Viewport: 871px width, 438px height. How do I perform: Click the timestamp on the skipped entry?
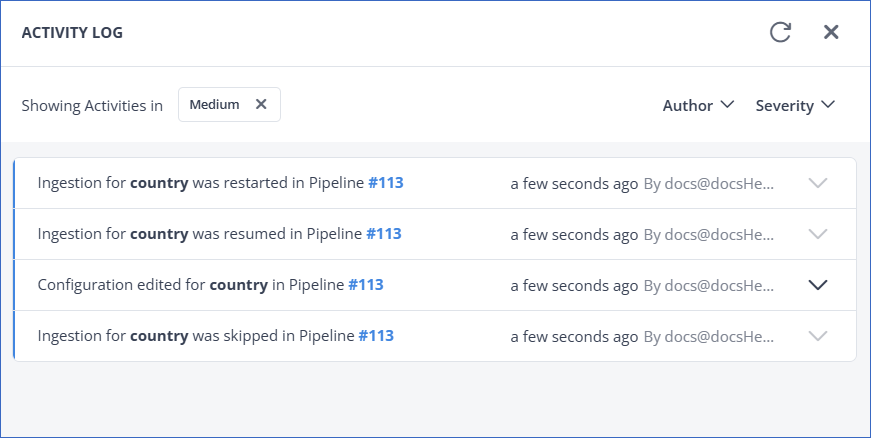coord(574,336)
